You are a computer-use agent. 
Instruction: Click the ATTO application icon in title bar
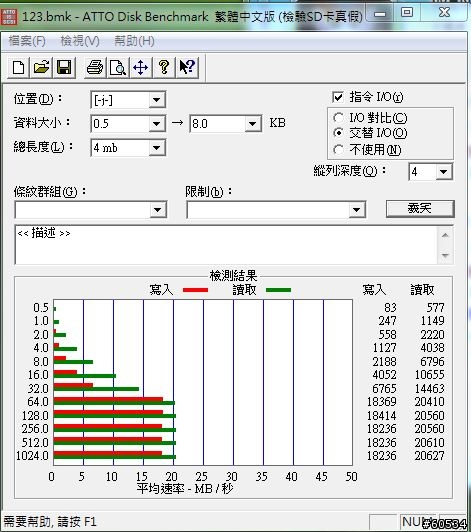9,17
